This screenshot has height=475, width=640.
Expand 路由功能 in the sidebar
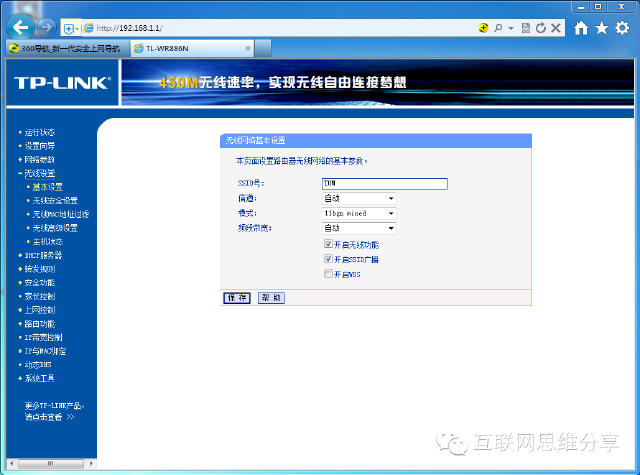tap(40, 324)
